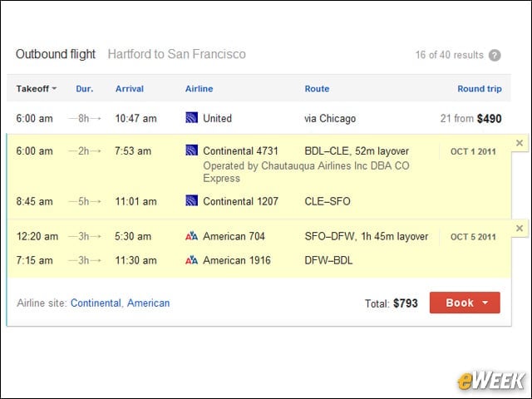Click the red Book button

tap(465, 303)
